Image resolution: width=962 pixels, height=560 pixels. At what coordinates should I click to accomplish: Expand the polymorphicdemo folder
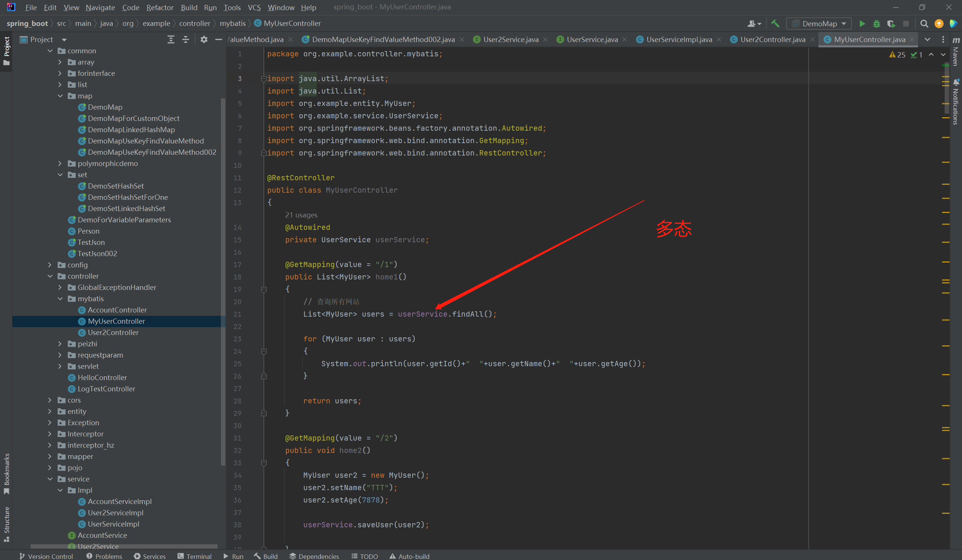(x=60, y=163)
